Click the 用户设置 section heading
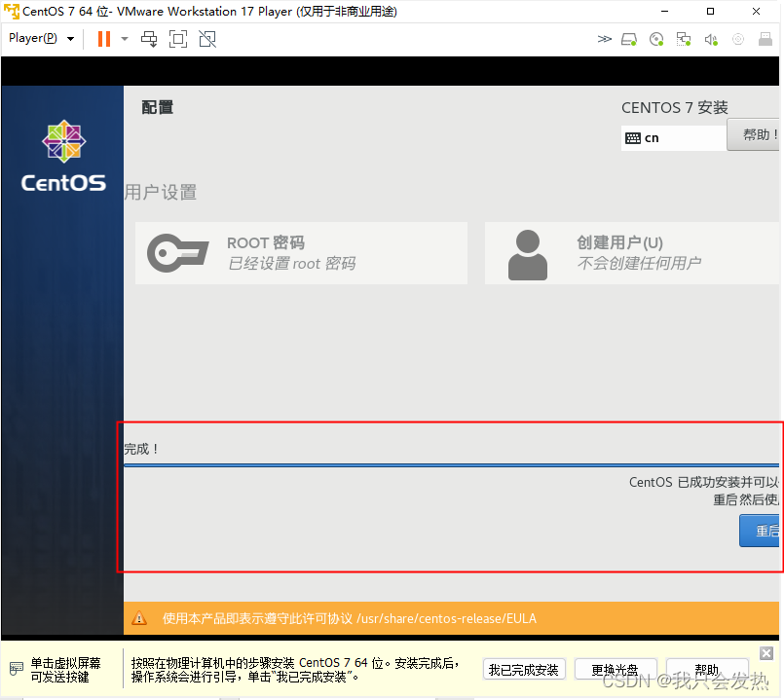Viewport: 784px width, 700px height. click(161, 193)
